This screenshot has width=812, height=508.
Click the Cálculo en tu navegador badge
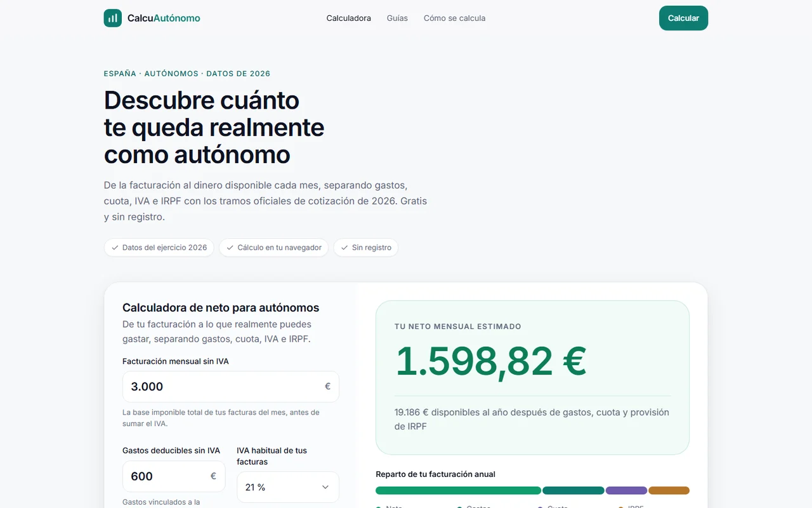[274, 248]
